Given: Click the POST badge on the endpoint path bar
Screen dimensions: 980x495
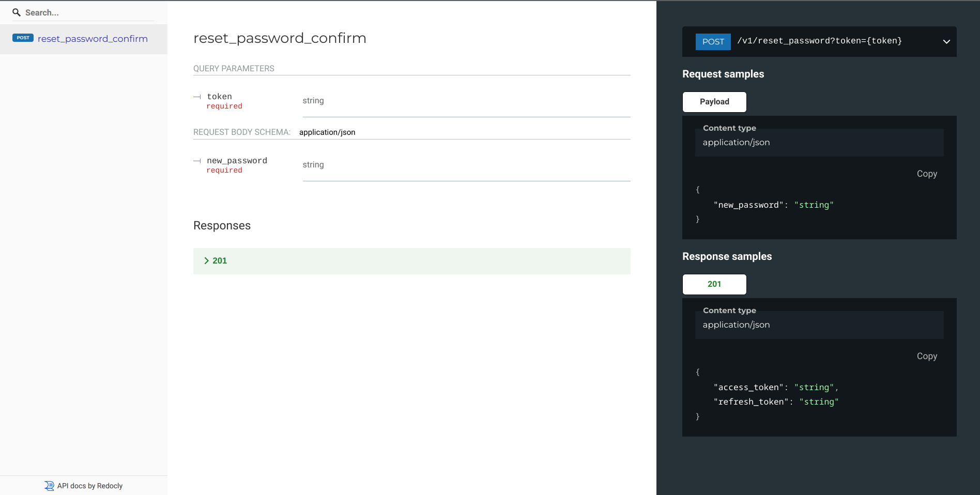Looking at the screenshot, I should [x=713, y=41].
